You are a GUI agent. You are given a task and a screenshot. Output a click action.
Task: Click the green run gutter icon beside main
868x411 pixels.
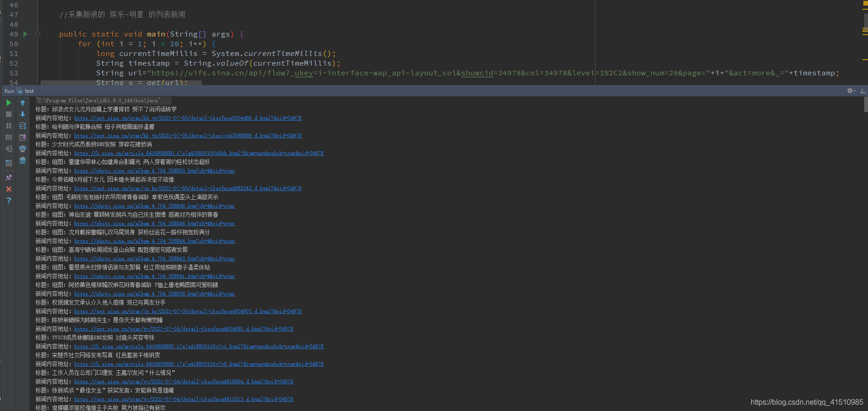tap(25, 34)
